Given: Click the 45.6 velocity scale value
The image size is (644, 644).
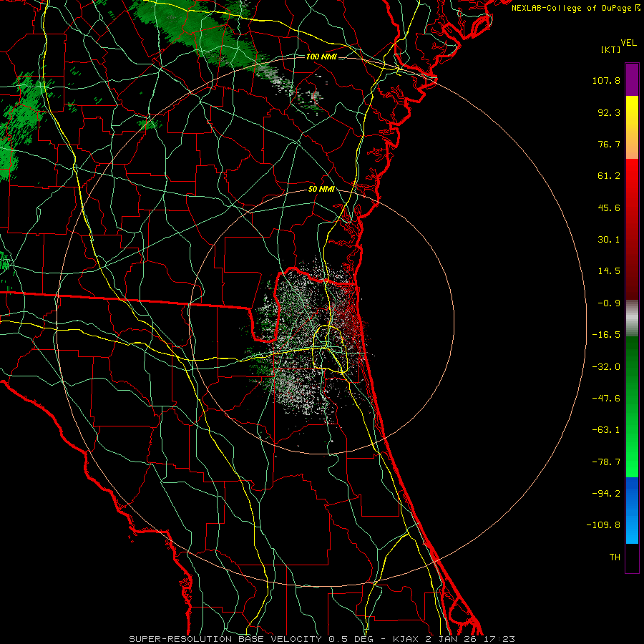Looking at the screenshot, I should [609, 208].
